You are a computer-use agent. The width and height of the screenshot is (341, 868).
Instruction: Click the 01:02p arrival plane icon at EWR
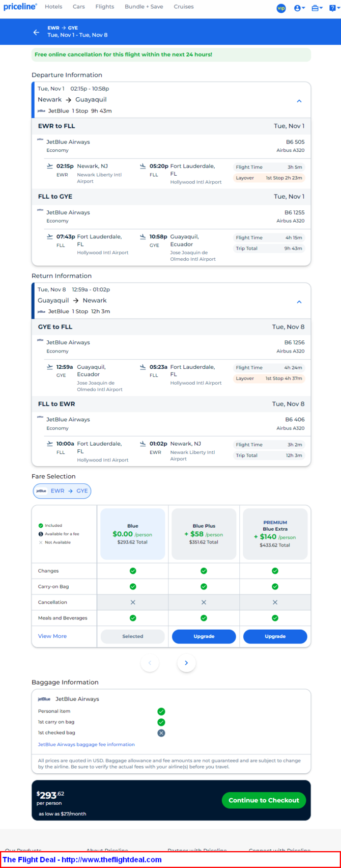(143, 444)
